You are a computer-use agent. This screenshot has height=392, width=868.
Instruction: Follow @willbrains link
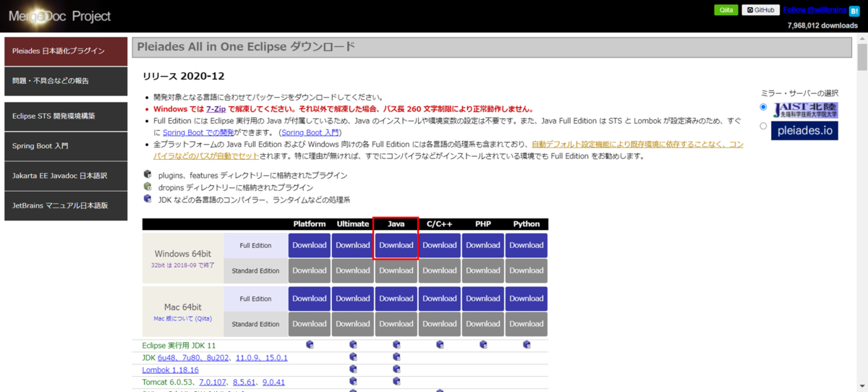(x=815, y=10)
